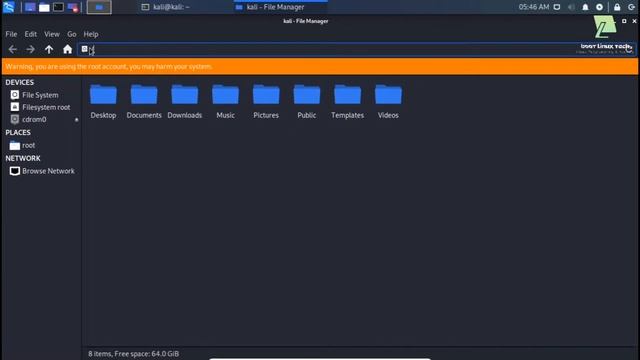The height and width of the screenshot is (360, 640).
Task: Show desktop from panel launcher
Action: [30, 7]
